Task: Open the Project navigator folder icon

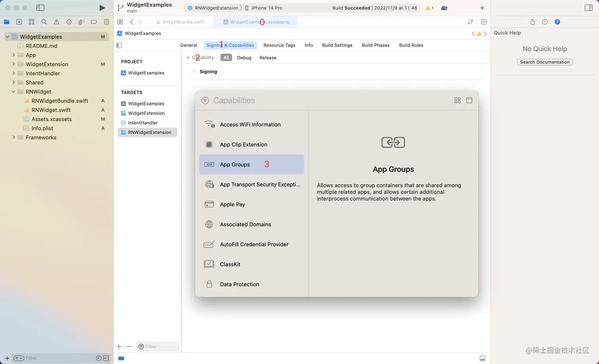Action: click(7, 22)
